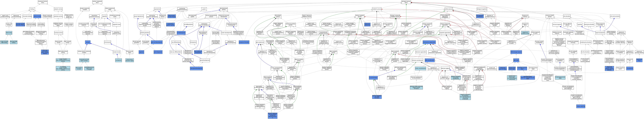Click the biological_process Ercc1 root node
644x119 pixels.
tap(406, 2)
